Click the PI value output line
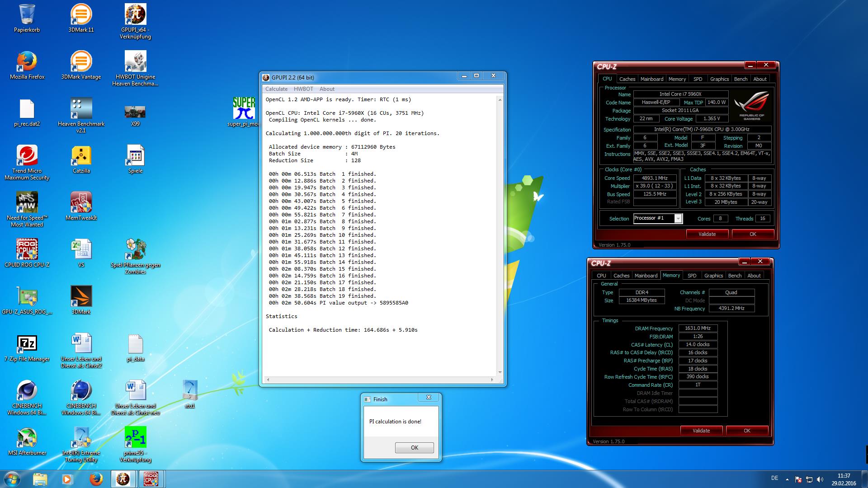Image resolution: width=868 pixels, height=488 pixels. click(339, 303)
